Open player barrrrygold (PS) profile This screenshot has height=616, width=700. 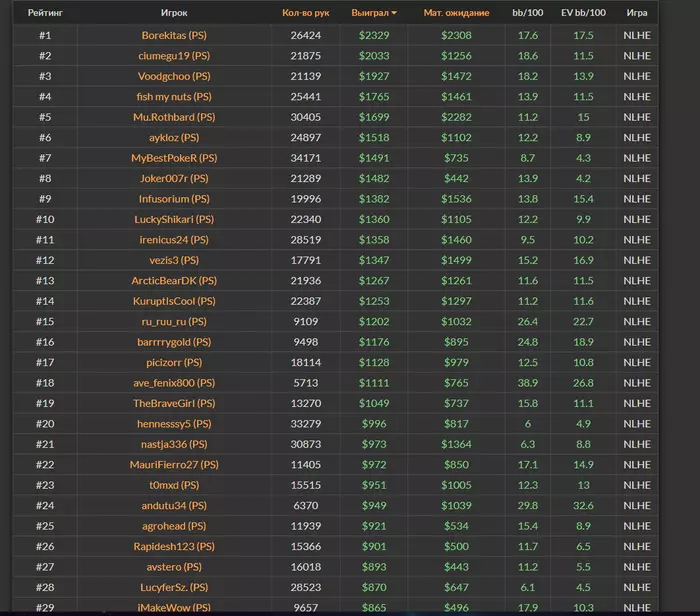174,342
